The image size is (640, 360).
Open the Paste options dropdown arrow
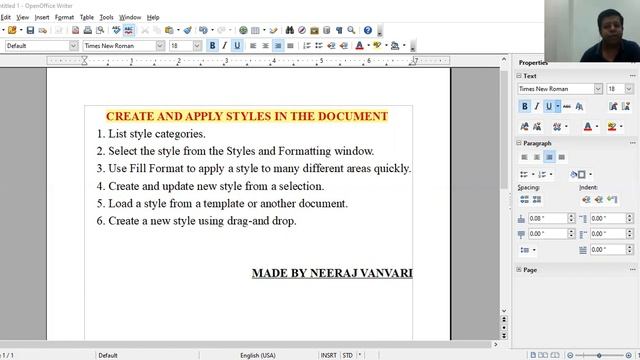(x=178, y=30)
